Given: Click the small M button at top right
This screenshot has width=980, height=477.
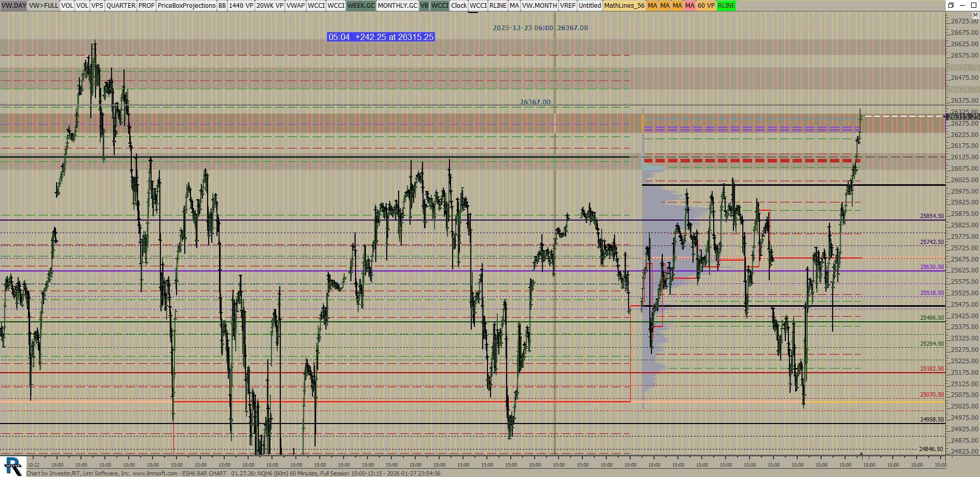Looking at the screenshot, I should (975, 16).
